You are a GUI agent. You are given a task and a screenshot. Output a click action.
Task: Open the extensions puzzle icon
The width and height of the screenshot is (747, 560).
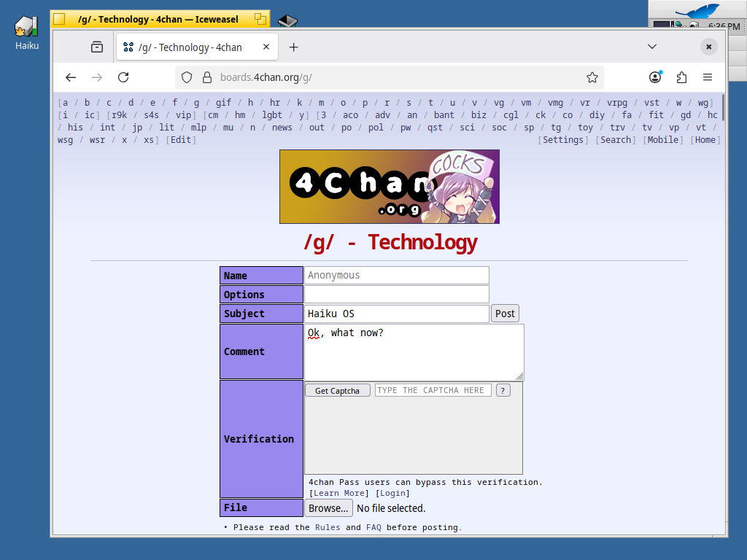tap(682, 77)
